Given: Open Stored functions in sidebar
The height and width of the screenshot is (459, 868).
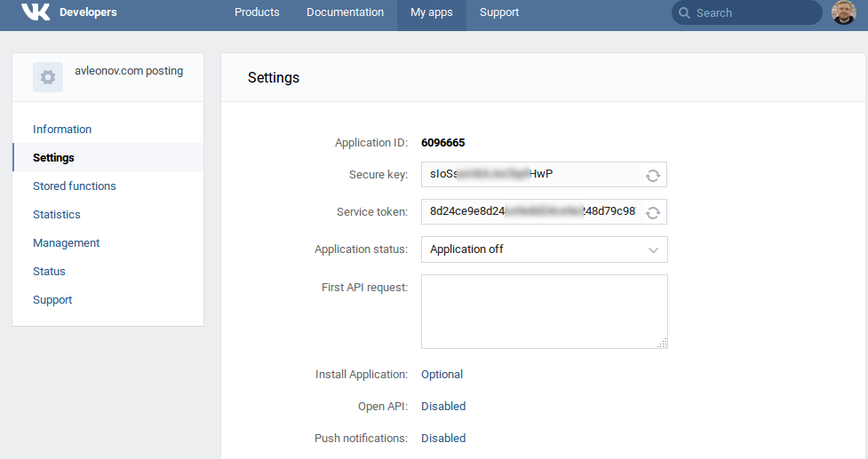Looking at the screenshot, I should pyautogui.click(x=74, y=186).
